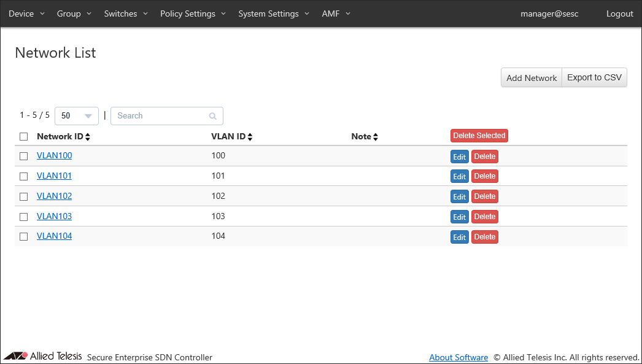
Task: Click the Add Network button
Action: tap(531, 78)
